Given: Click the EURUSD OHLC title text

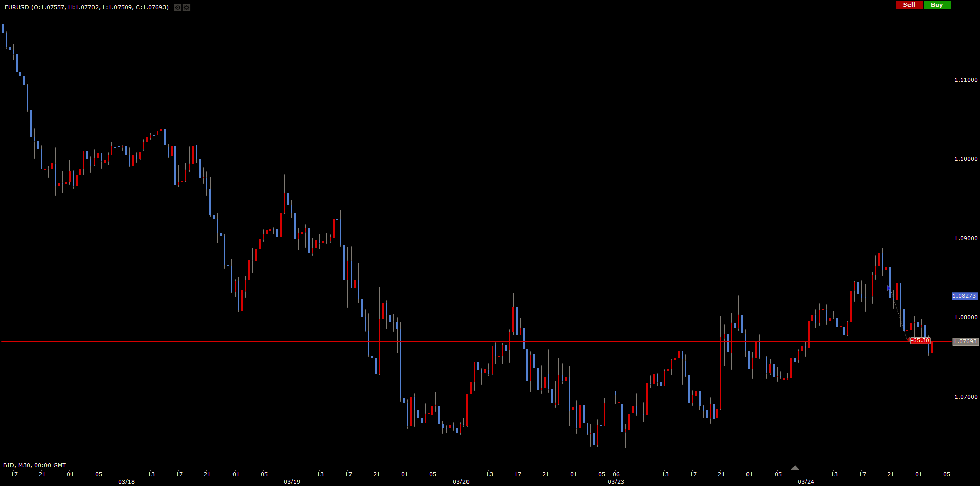Looking at the screenshot, I should (86, 7).
